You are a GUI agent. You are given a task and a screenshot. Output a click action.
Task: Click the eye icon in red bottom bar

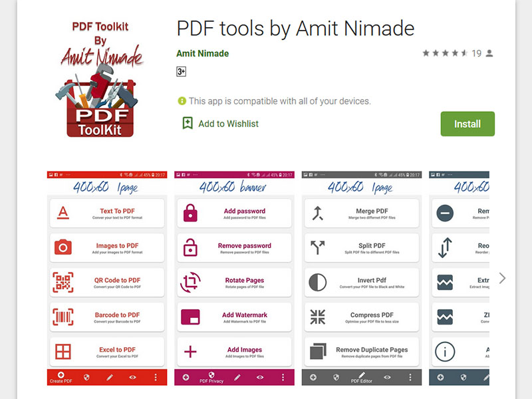click(x=132, y=377)
